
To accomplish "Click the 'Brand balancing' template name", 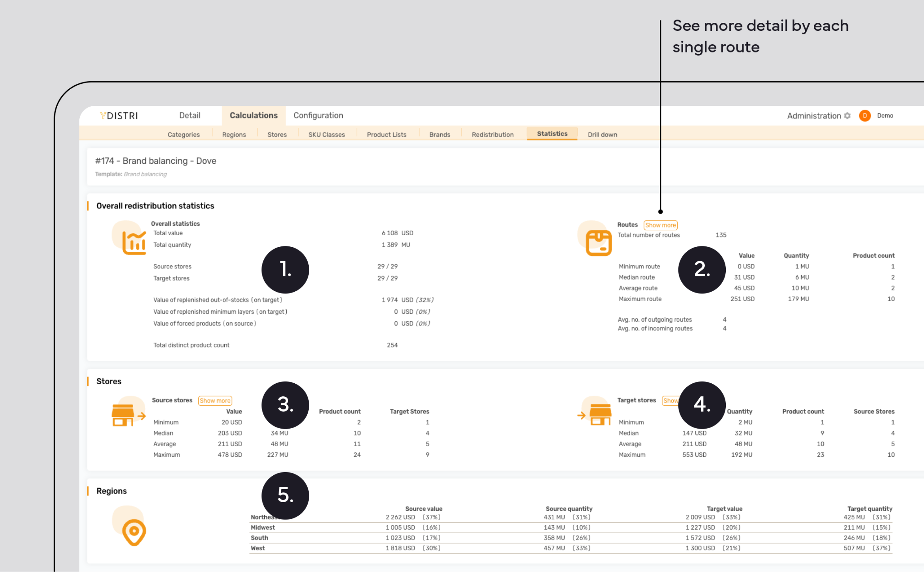I will tap(145, 174).
